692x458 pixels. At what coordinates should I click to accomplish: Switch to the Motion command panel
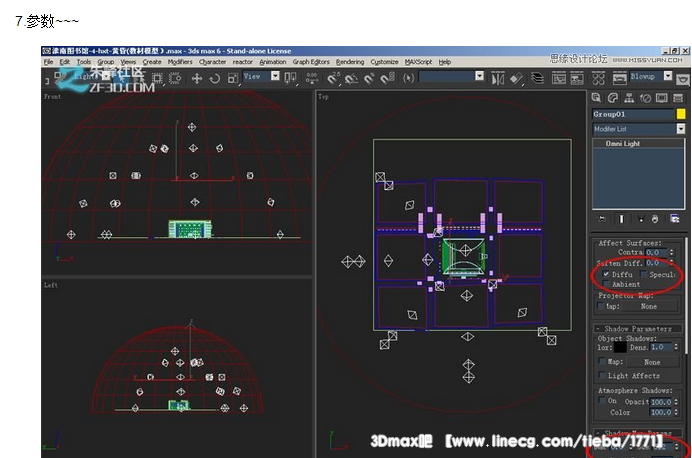click(645, 98)
